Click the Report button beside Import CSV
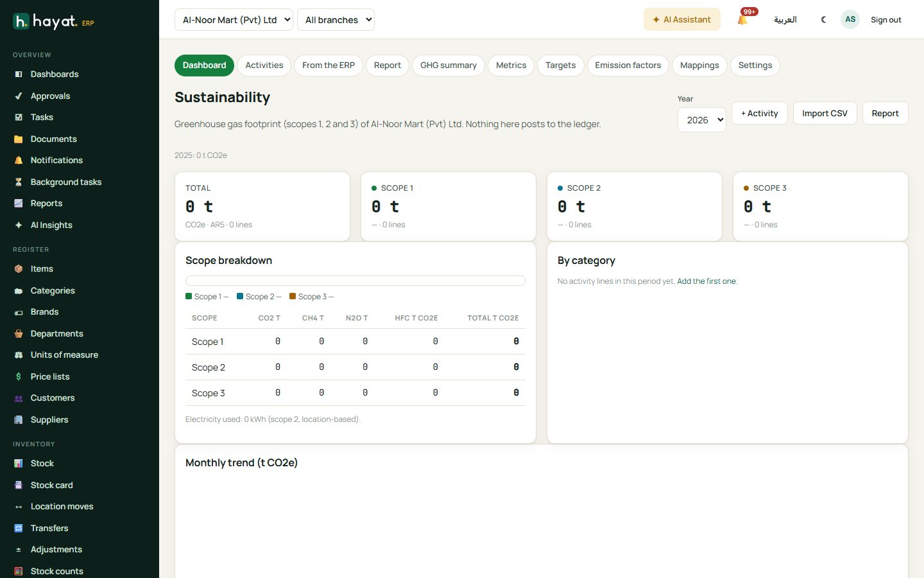Screen dimensions: 924x578 [886, 113]
